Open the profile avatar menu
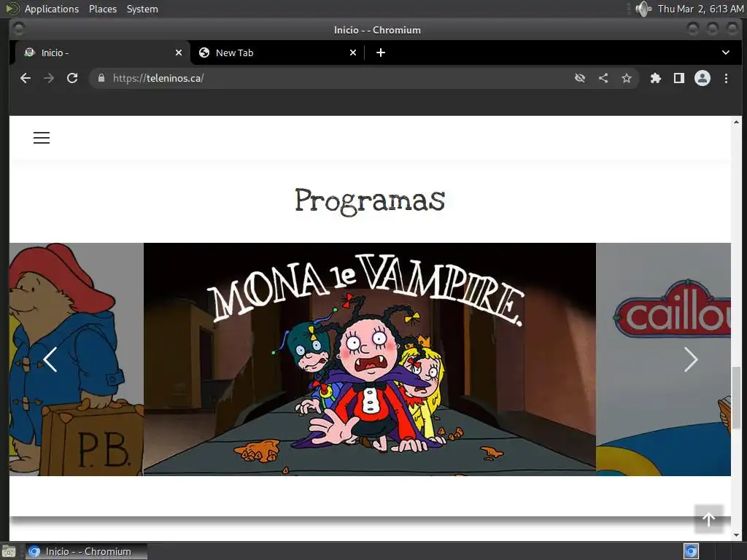 click(x=703, y=78)
